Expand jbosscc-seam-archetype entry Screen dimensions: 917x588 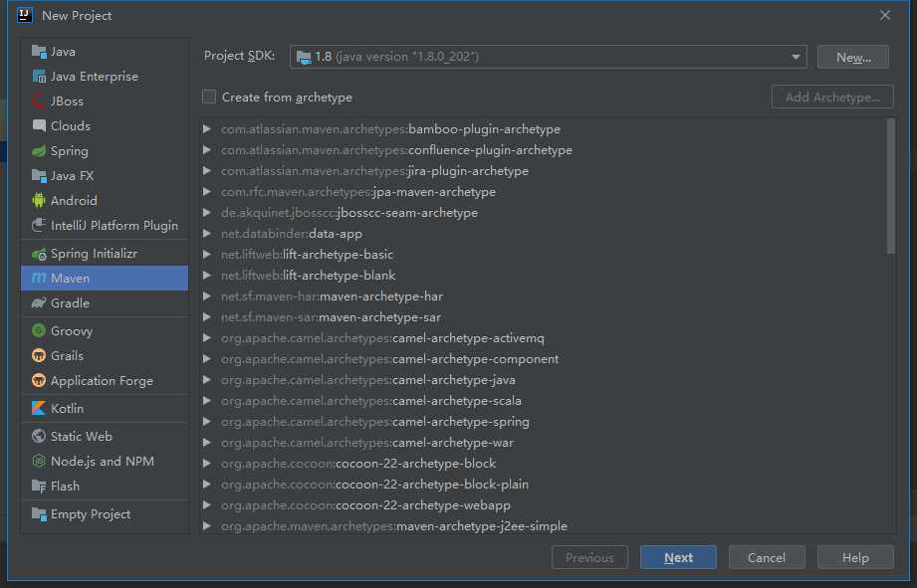tap(207, 212)
